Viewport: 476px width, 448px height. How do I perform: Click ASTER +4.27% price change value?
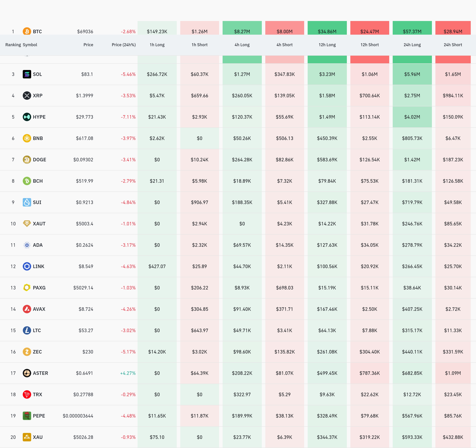128,373
